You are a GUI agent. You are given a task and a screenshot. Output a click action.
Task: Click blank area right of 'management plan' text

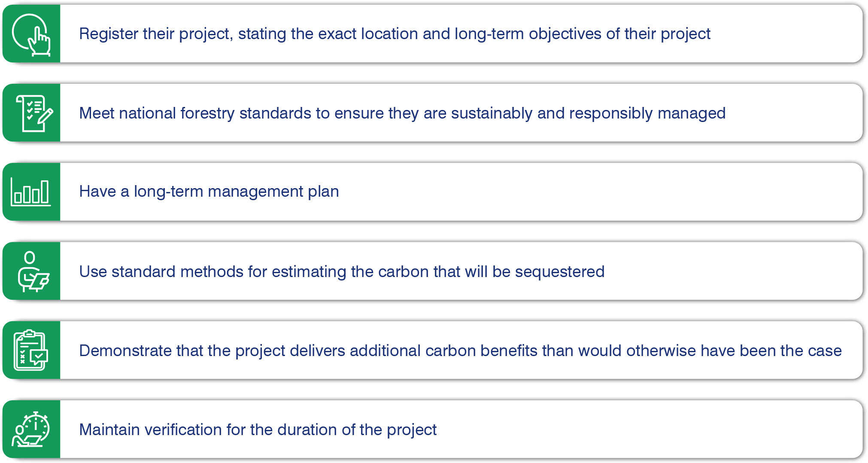601,192
